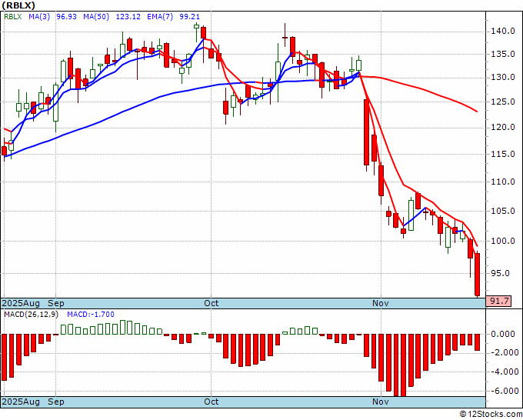Click the -2.000 MACD axis label

(503, 352)
